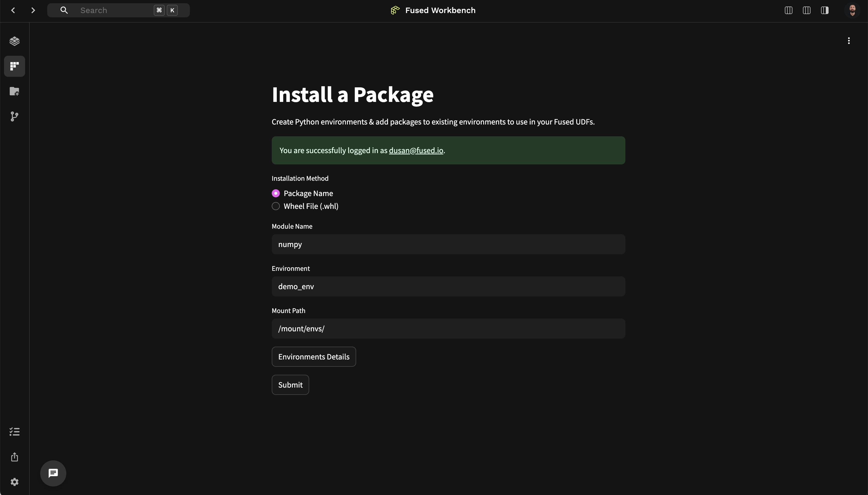The height and width of the screenshot is (495, 868).
Task: Open the chat bubble widget
Action: click(x=53, y=473)
